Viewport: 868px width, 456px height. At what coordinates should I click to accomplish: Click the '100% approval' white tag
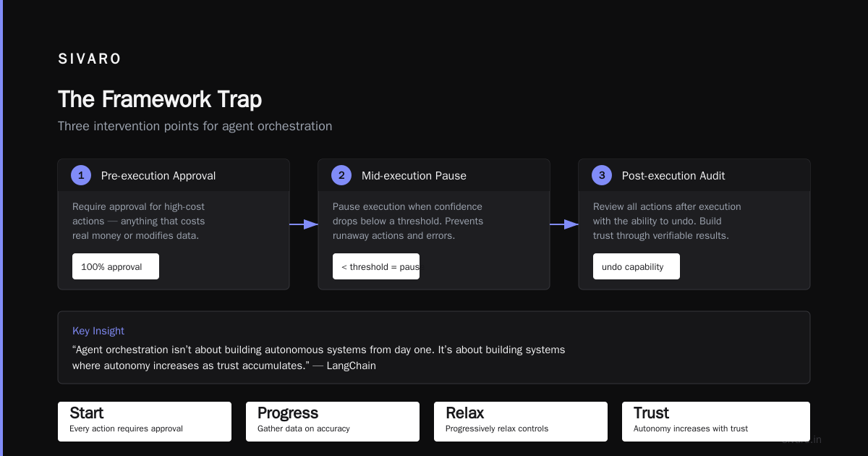pos(116,266)
